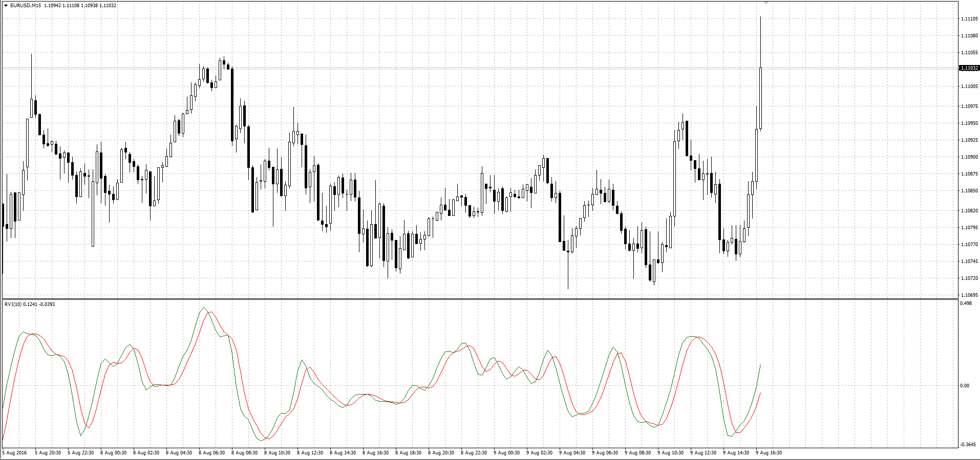The image size is (980, 460).
Task: Click price scale value 1.10770
Action: [x=969, y=245]
